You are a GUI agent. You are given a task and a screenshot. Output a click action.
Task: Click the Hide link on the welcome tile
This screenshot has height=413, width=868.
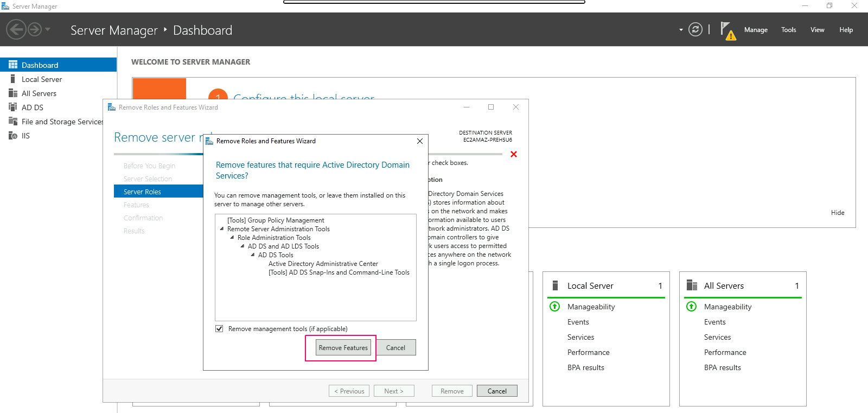838,213
